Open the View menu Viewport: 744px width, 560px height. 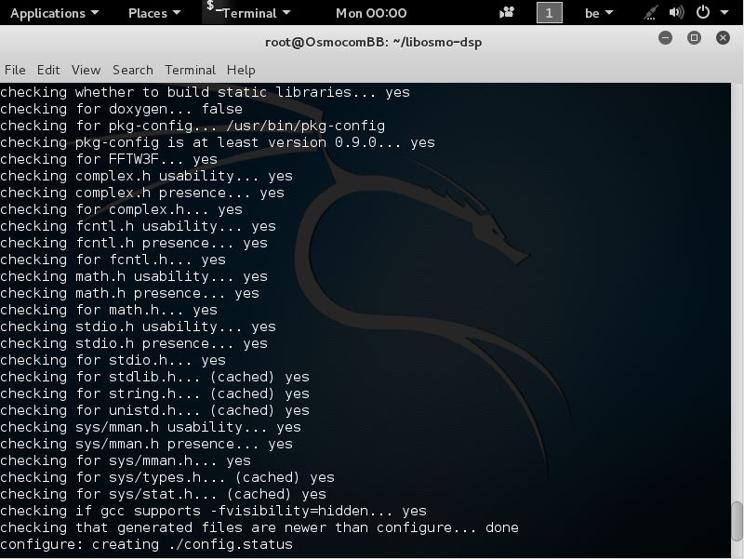86,71
